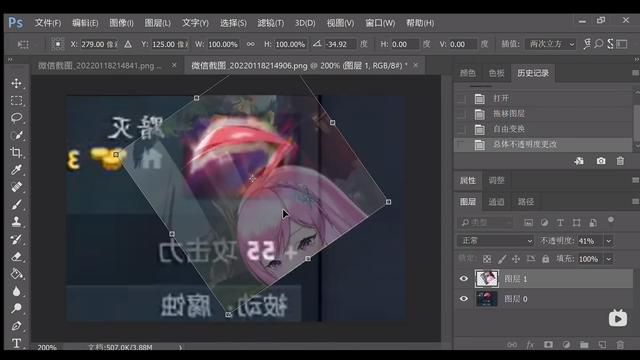Viewport: 640px width, 360px height.
Task: Toggle the maintain aspect ratio link icon
Action: coord(251,44)
